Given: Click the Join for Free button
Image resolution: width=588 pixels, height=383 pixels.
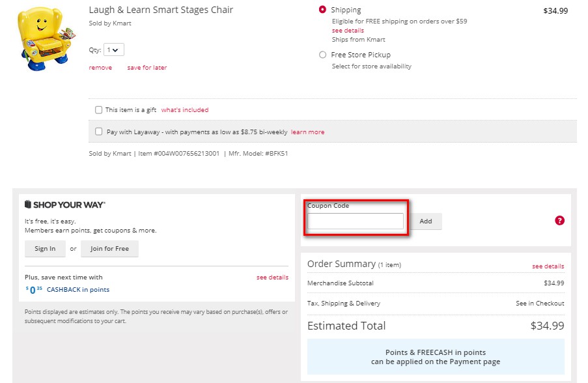Looking at the screenshot, I should point(109,249).
